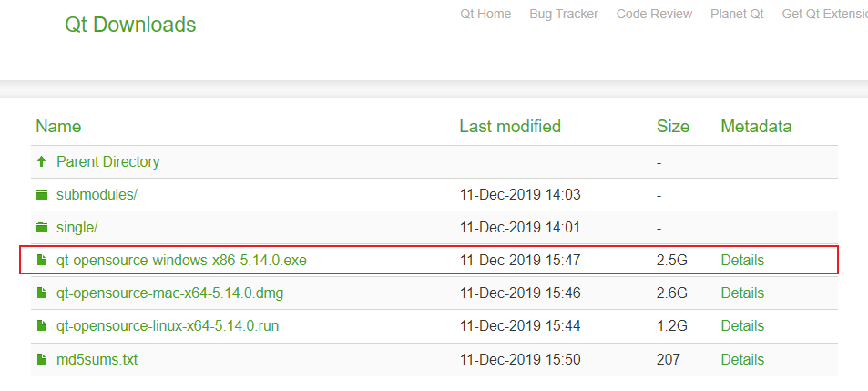Click the Parent Directory up-arrow icon
Screen dimensions: 868x391
point(42,161)
